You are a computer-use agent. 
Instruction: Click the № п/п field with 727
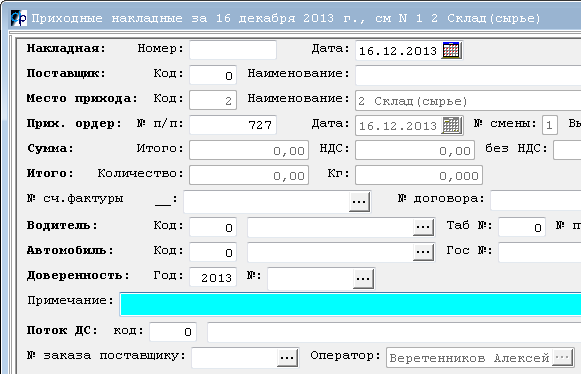[233, 125]
